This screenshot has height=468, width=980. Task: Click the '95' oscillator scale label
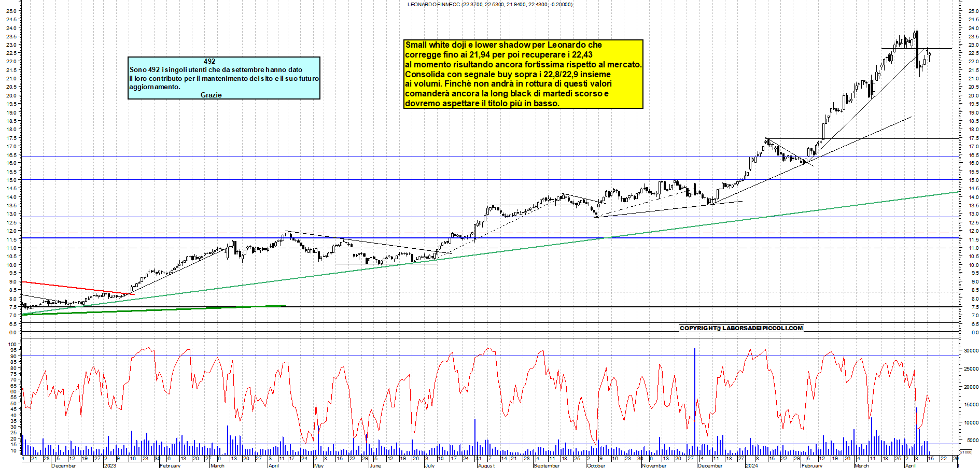(x=14, y=350)
